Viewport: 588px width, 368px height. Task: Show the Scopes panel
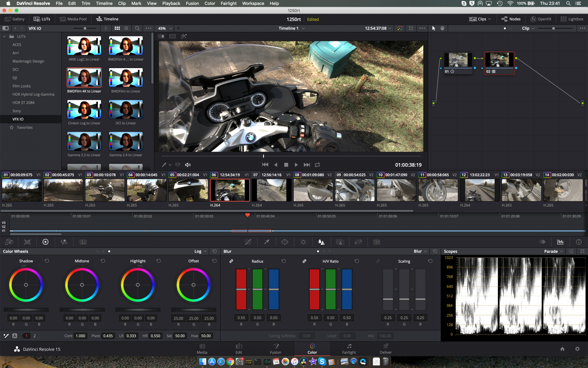coord(560,242)
